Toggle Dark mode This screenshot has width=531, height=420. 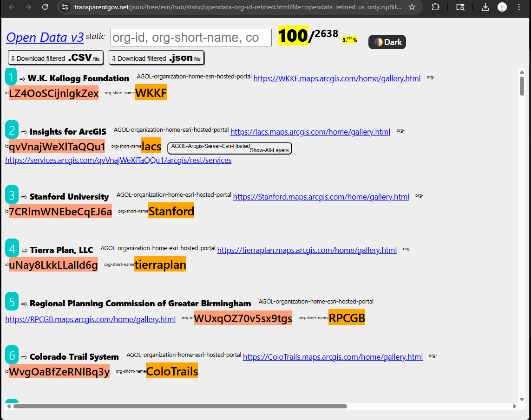click(387, 42)
